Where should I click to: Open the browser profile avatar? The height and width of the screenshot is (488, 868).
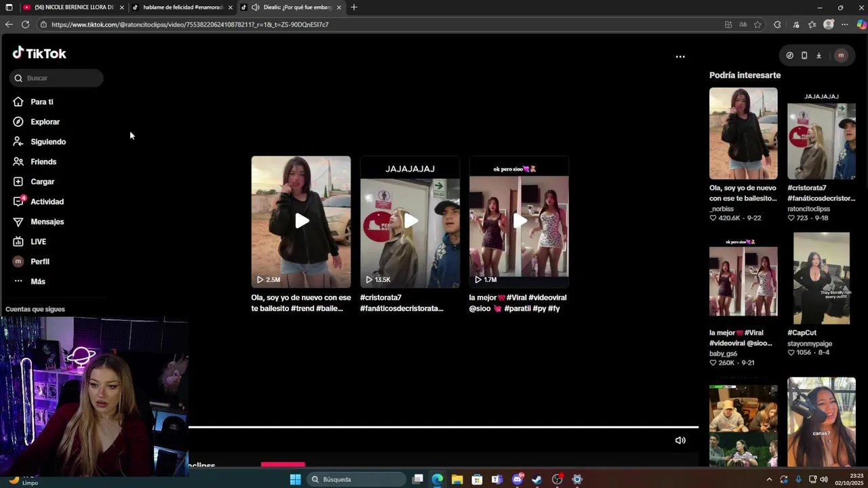829,24
